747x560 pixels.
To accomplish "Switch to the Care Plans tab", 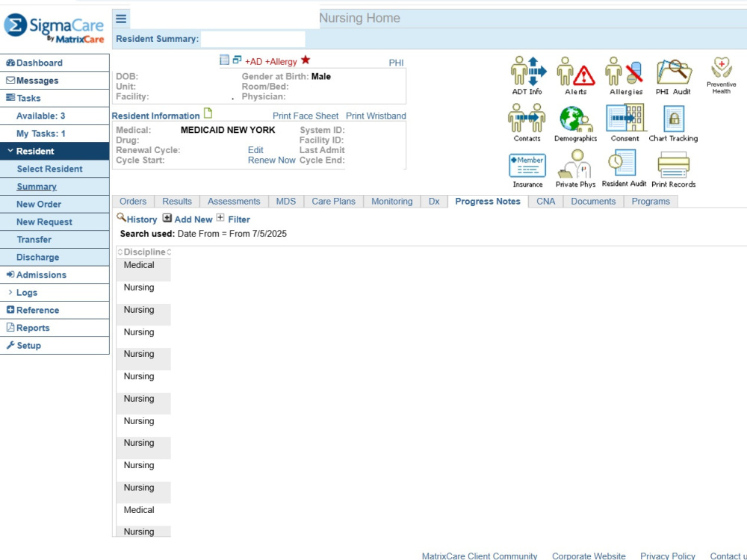I will tap(333, 202).
